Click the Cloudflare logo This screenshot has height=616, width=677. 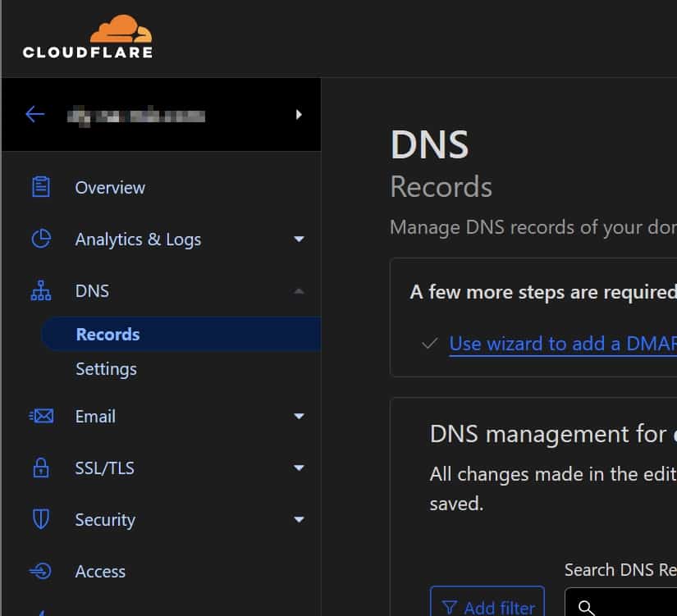88,38
